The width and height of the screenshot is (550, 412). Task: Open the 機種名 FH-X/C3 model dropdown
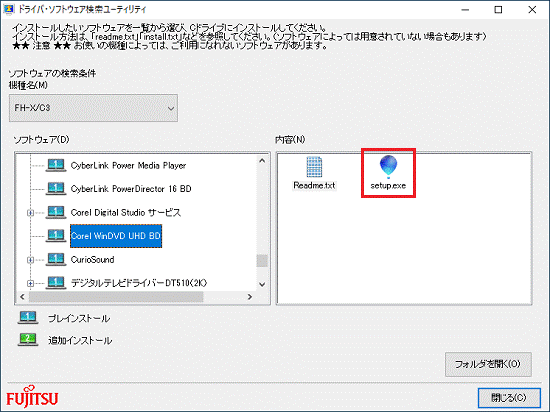pos(93,108)
